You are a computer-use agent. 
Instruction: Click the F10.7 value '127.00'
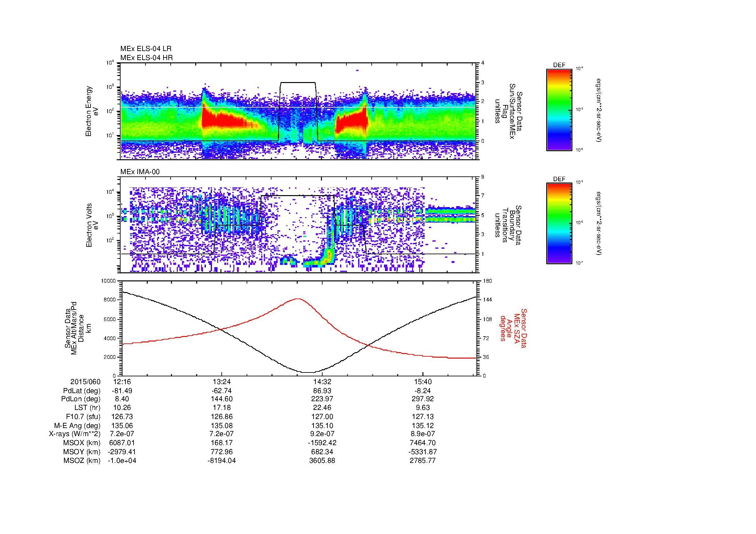tap(322, 417)
